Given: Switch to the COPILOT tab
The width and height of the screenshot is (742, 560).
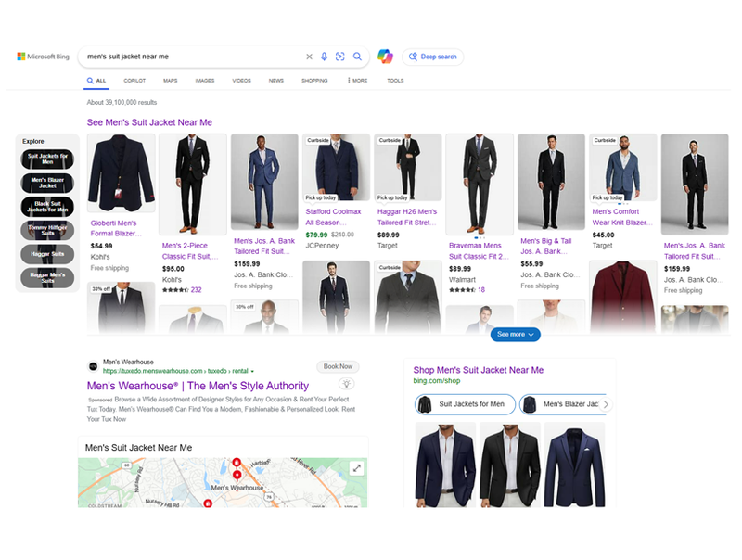Looking at the screenshot, I should pyautogui.click(x=134, y=81).
